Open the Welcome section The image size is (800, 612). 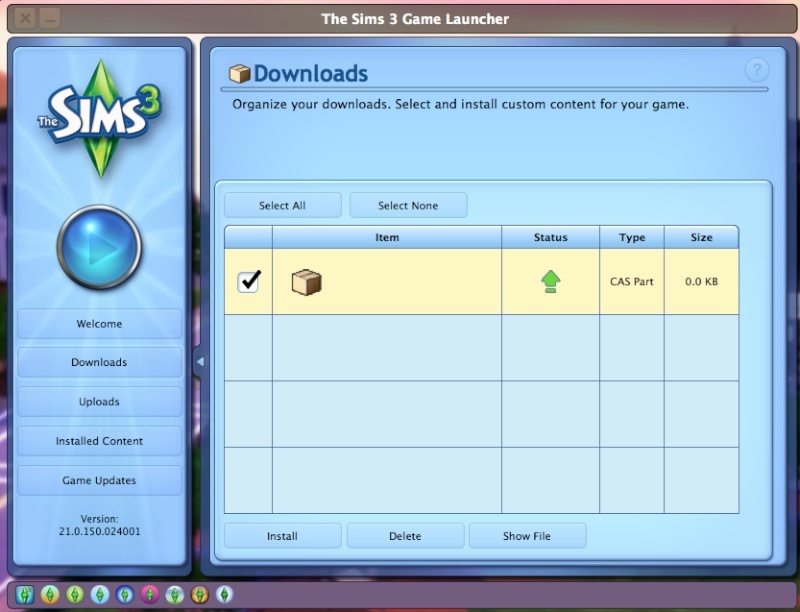[99, 324]
